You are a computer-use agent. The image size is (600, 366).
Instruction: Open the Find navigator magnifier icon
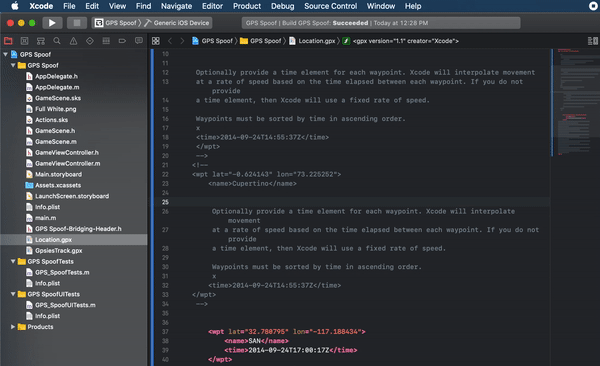57,41
